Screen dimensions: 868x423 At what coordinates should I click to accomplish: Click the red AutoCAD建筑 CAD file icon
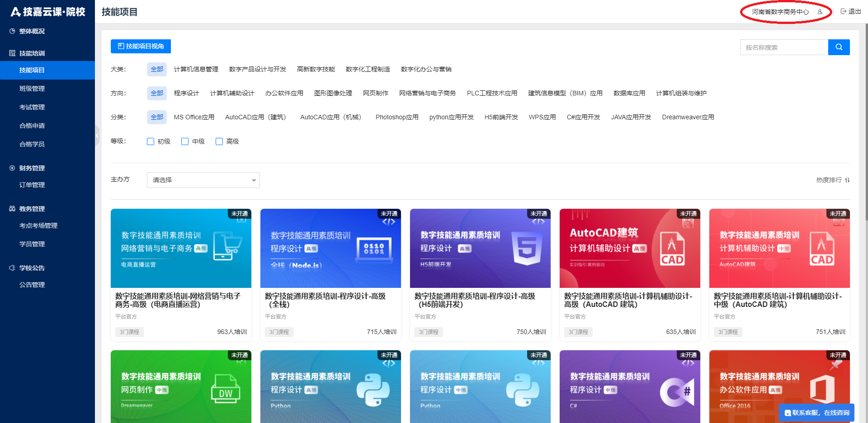(672, 248)
